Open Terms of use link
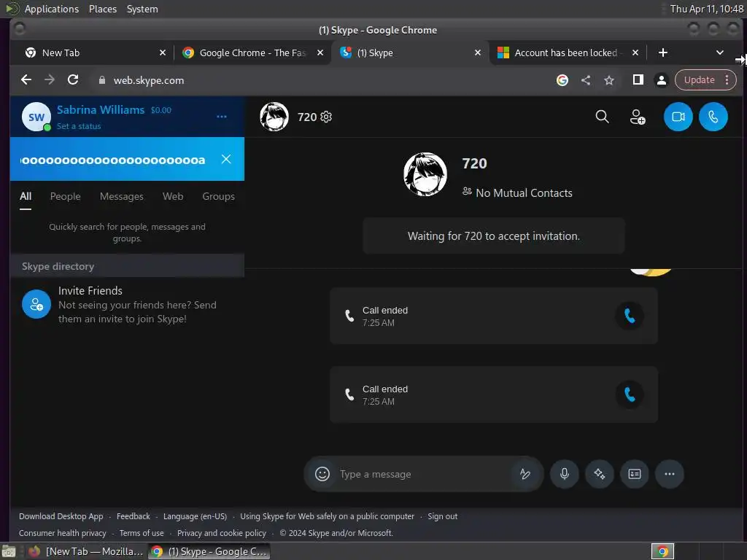The height and width of the screenshot is (560, 747). 142,533
